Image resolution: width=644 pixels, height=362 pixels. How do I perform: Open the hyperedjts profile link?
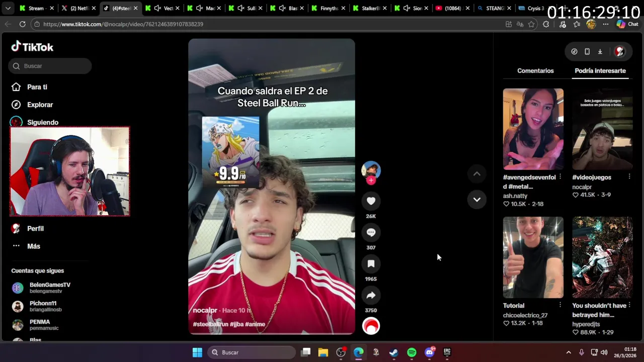pos(586,324)
